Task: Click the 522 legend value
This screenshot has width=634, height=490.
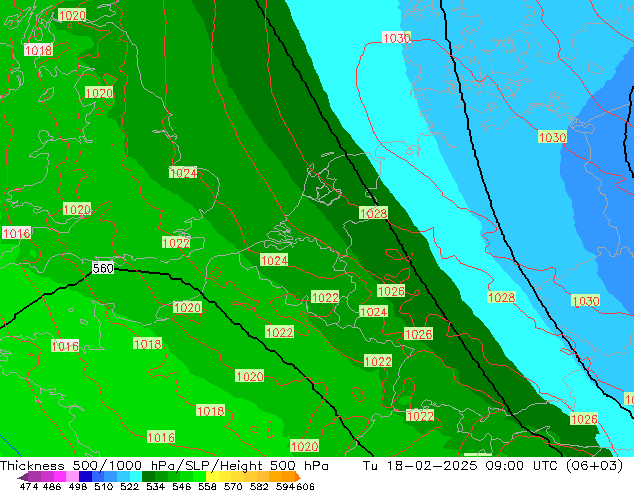Action: click(x=129, y=486)
